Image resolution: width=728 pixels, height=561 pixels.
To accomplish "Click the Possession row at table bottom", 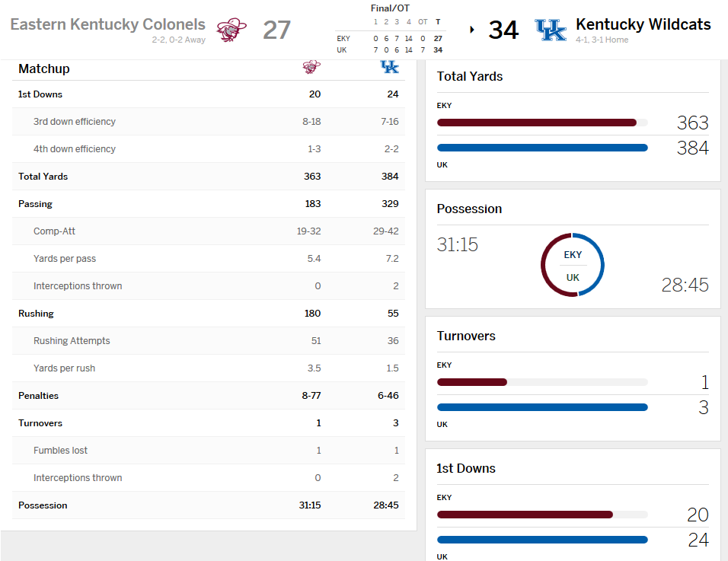I will 208,505.
